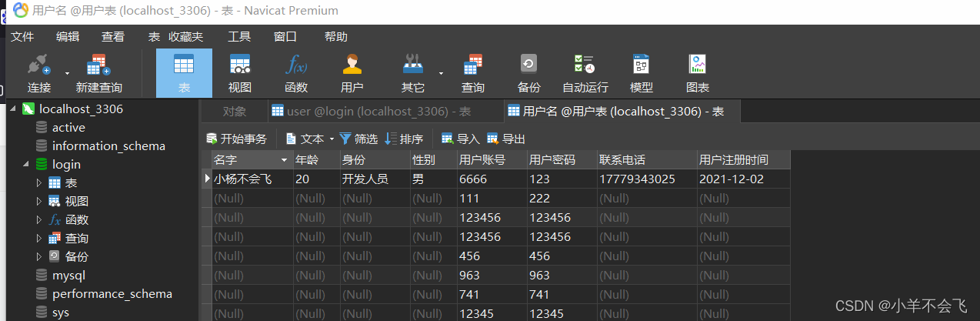Open the 窗口 menu
This screenshot has height=321, width=980.
click(x=285, y=36)
